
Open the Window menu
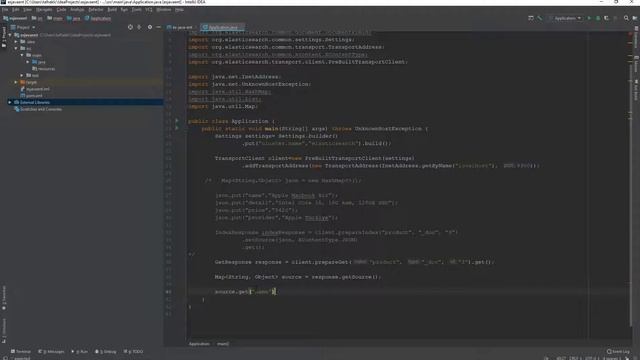point(164,9)
